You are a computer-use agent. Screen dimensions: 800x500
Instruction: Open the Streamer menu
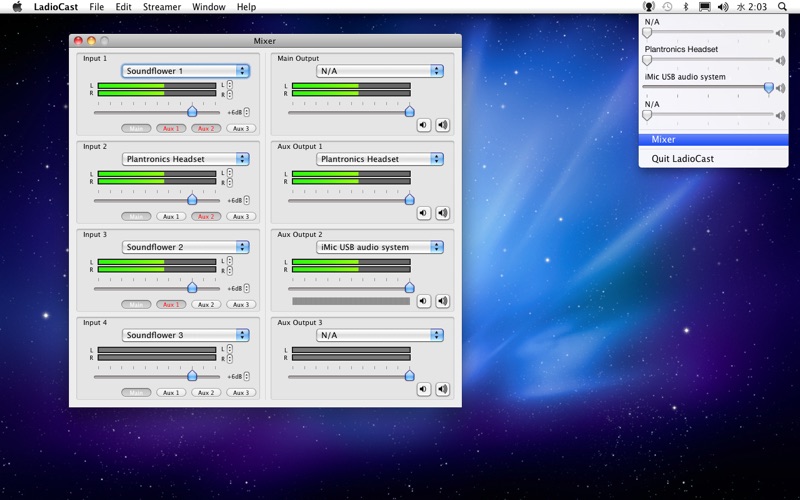point(162,7)
